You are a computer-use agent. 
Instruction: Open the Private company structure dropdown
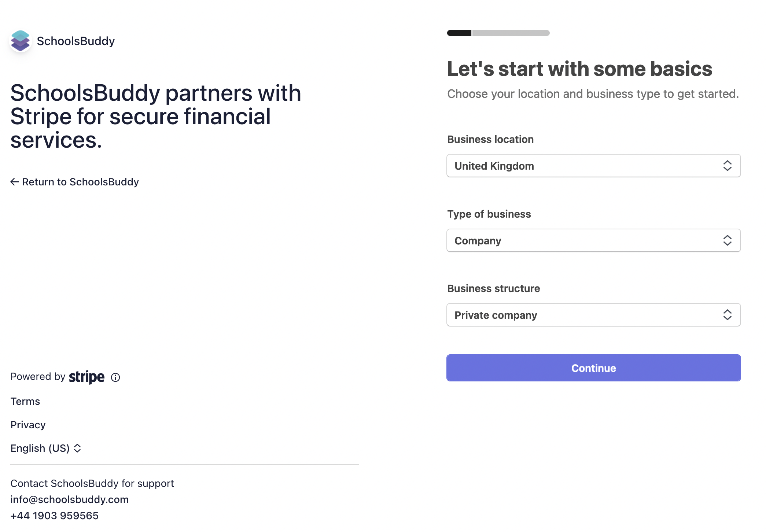tap(594, 315)
